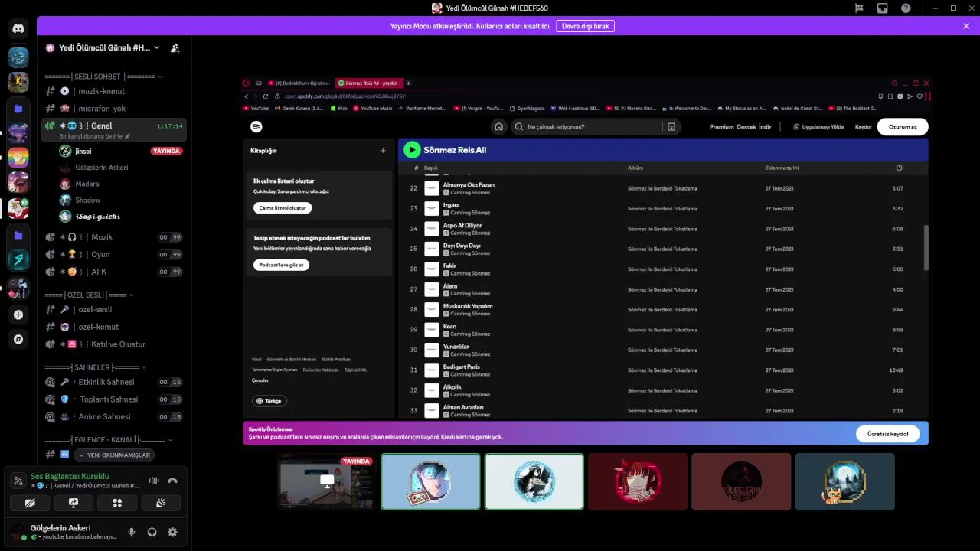
Task: Select the YAYINDA stream thumbnail tile
Action: click(326, 481)
